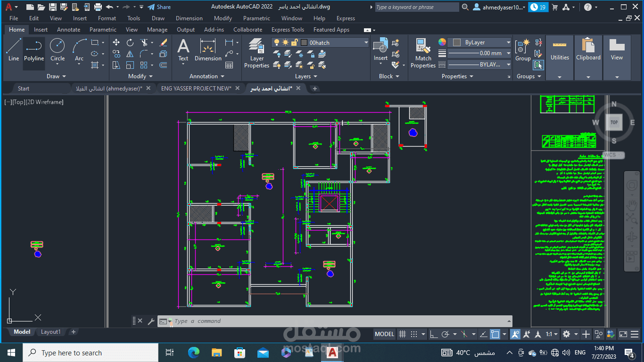Click the Group tool
The image size is (644, 362).
coord(523,50)
